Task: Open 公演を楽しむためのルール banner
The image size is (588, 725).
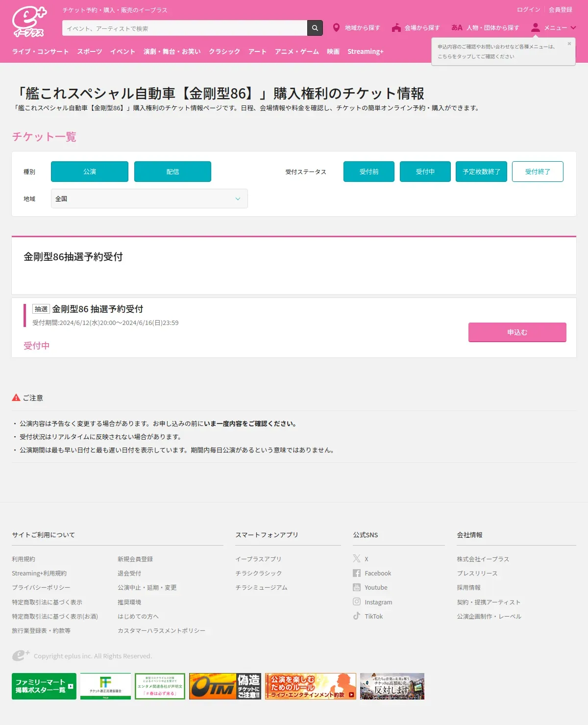Action: pyautogui.click(x=311, y=686)
